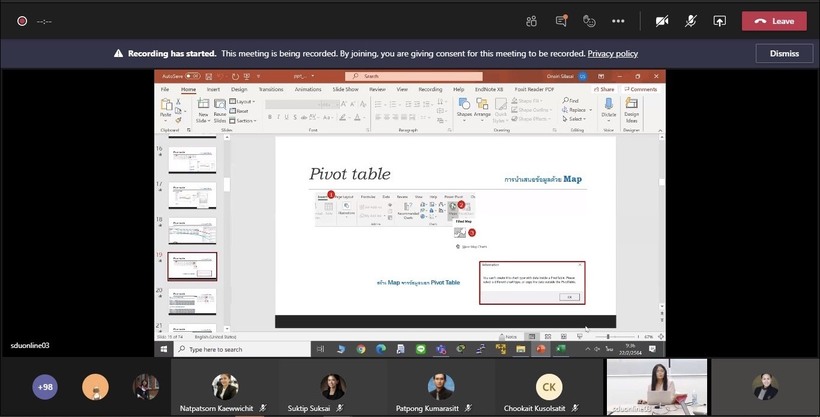The width and height of the screenshot is (820, 417).
Task: Switch to the Slide Show tab
Action: (x=345, y=89)
